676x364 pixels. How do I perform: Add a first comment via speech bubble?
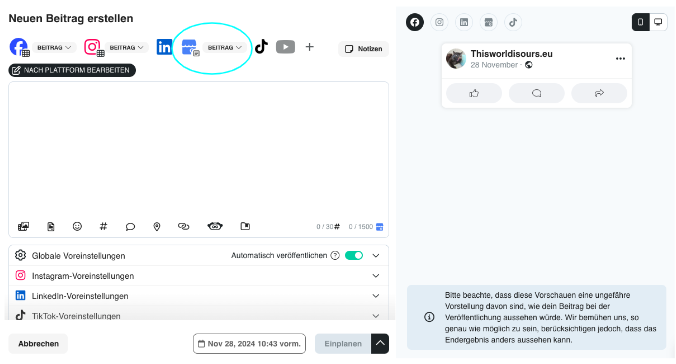pyautogui.click(x=130, y=226)
